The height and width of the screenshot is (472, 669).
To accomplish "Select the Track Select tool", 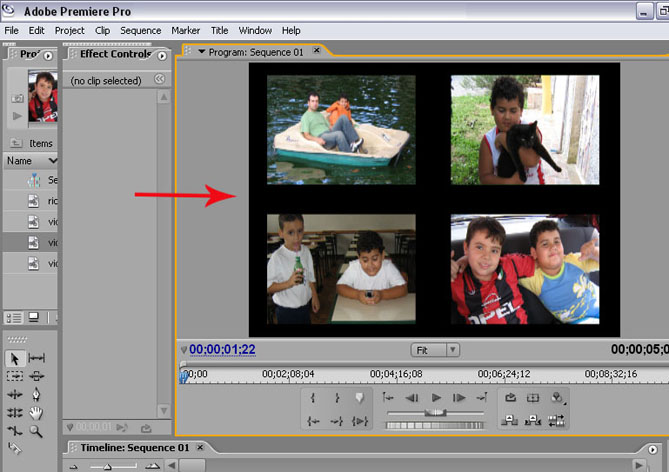I will click(x=15, y=376).
